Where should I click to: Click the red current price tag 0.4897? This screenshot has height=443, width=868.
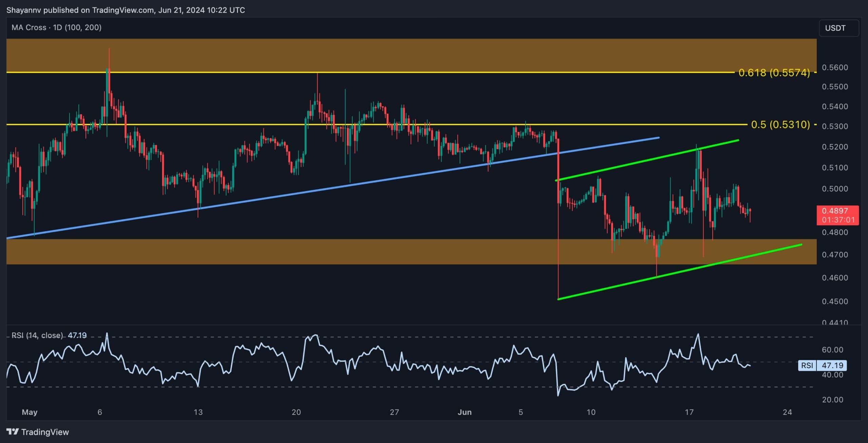pyautogui.click(x=838, y=215)
